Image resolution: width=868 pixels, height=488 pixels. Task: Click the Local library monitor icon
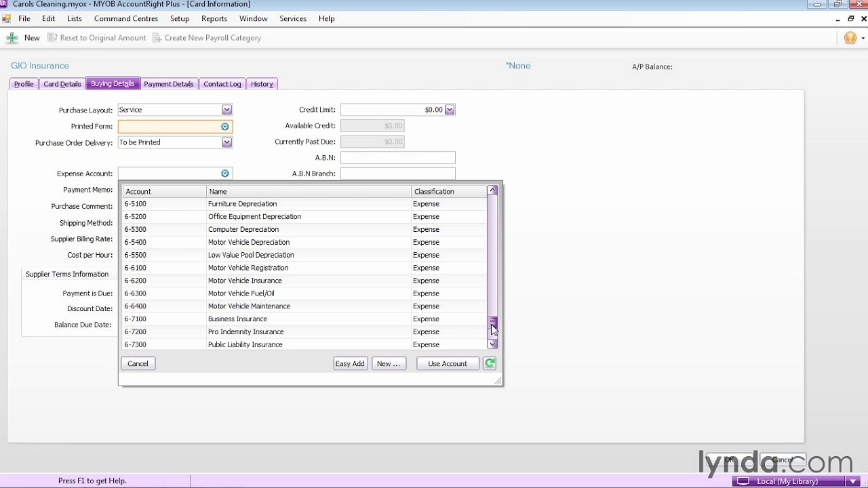[743, 481]
